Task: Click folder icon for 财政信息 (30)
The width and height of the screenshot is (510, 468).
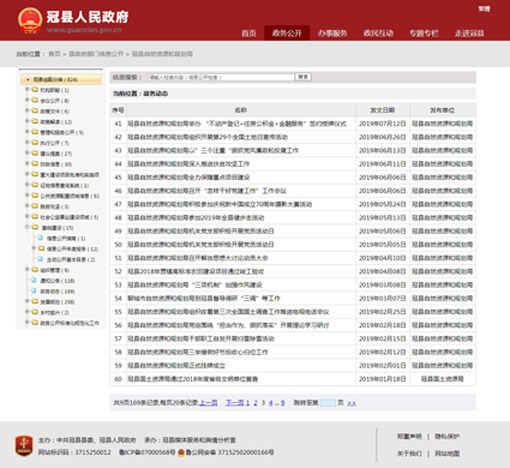Action: pyautogui.click(x=35, y=164)
